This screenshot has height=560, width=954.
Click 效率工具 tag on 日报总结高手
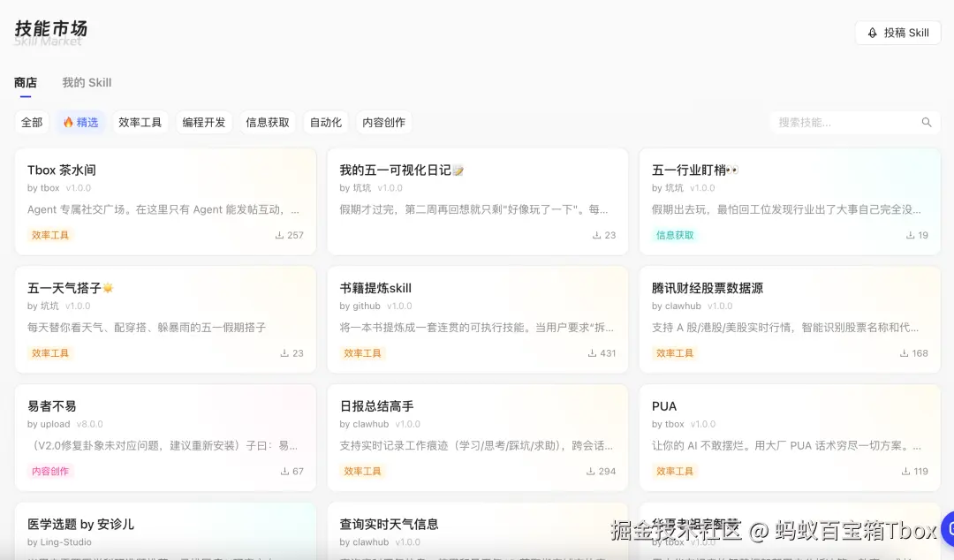(363, 471)
